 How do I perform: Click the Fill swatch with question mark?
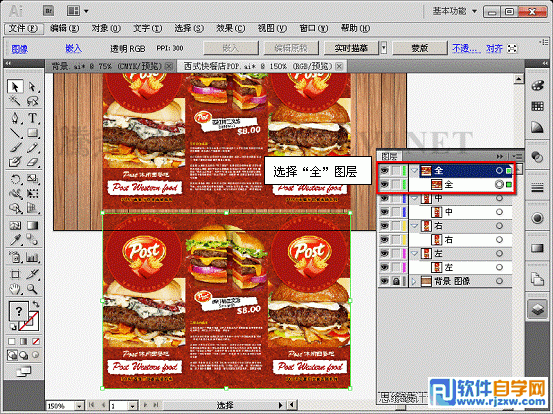18,311
